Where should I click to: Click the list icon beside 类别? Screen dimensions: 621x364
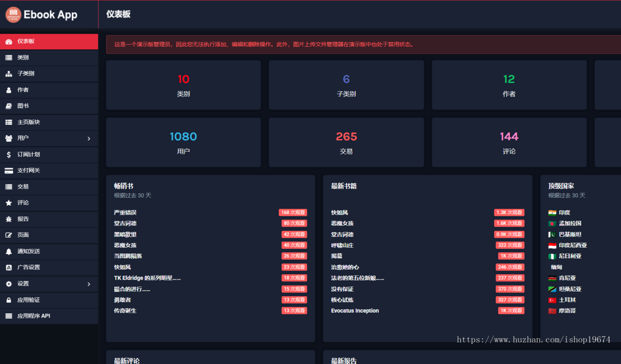click(x=8, y=57)
